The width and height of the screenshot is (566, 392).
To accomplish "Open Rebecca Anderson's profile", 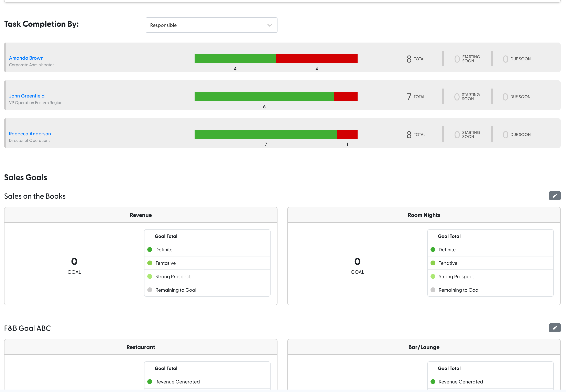I will (x=30, y=134).
